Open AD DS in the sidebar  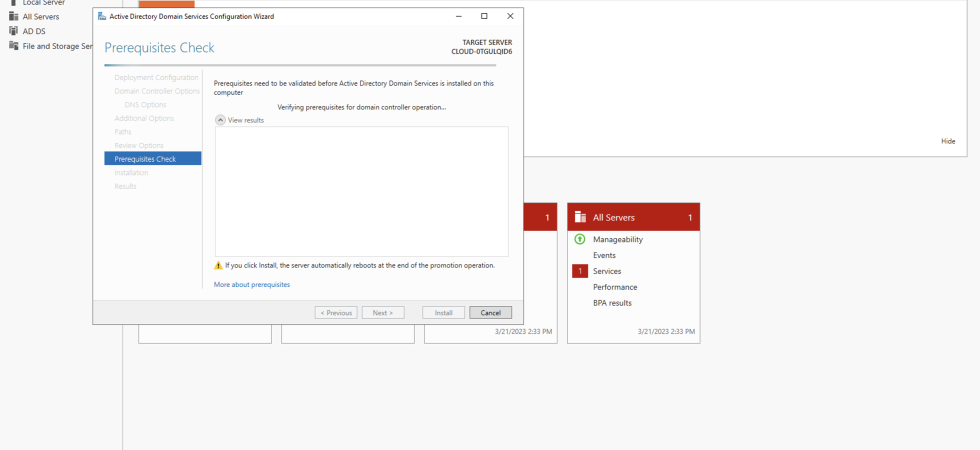34,31
